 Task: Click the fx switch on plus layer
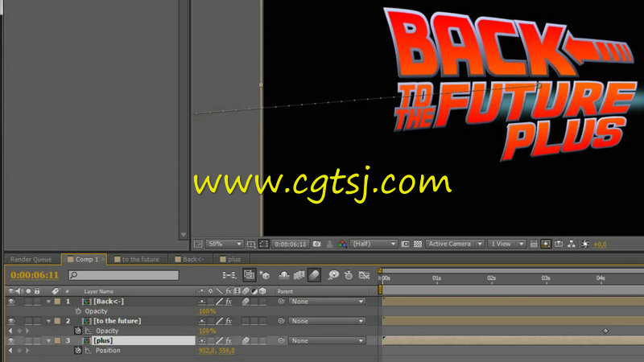point(229,340)
